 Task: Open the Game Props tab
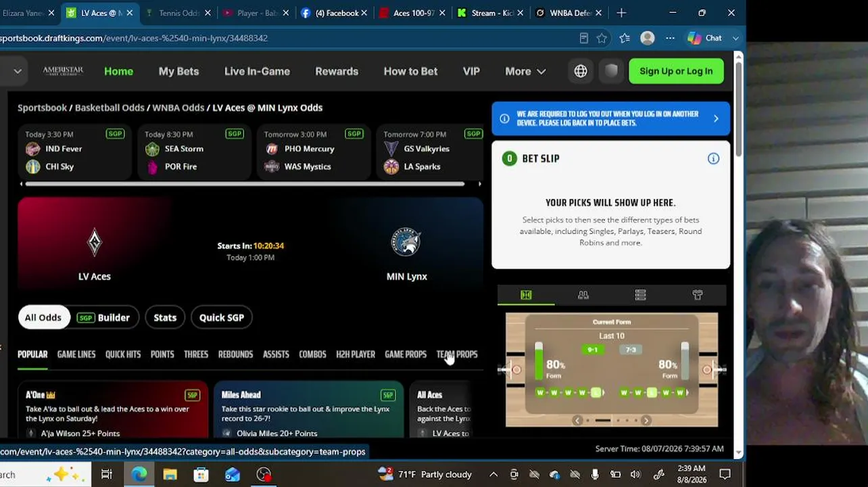[406, 354]
